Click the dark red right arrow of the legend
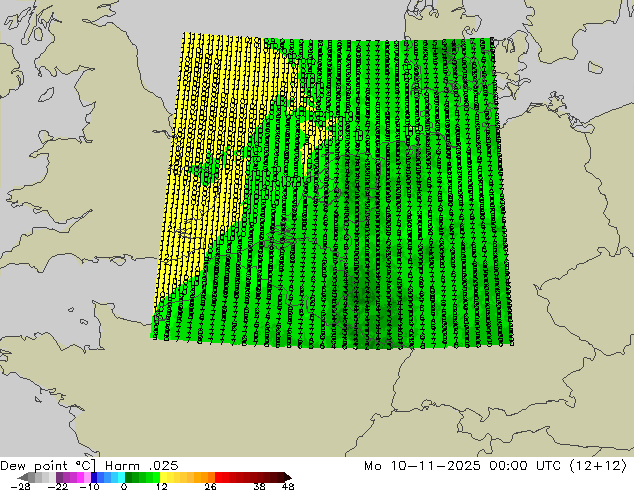 [287, 477]
